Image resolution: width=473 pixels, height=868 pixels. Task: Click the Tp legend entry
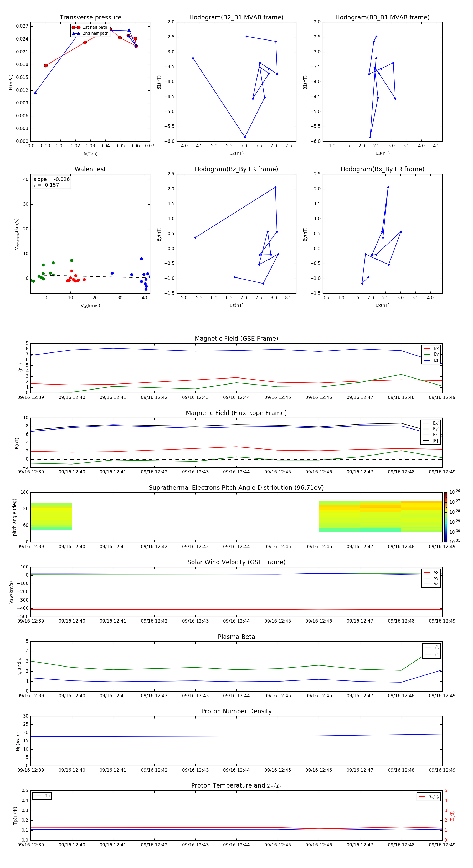(42, 796)
